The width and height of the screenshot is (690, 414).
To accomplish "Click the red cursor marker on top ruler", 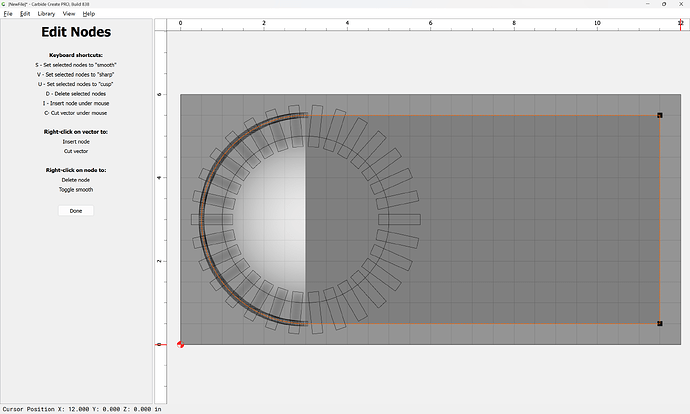I will click(x=681, y=22).
